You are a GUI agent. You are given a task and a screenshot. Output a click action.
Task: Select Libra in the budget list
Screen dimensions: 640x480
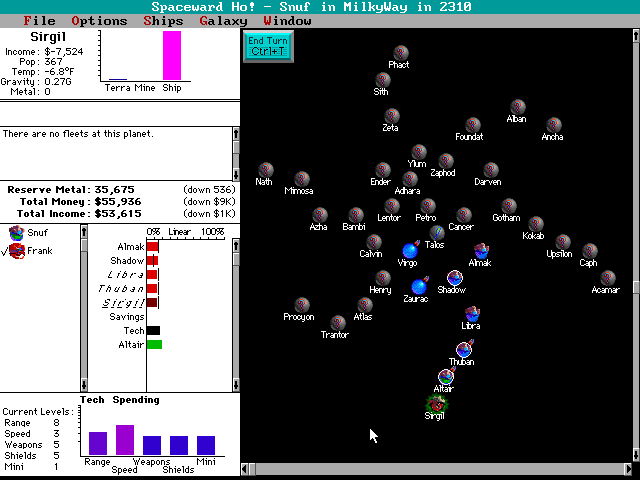pos(126,274)
